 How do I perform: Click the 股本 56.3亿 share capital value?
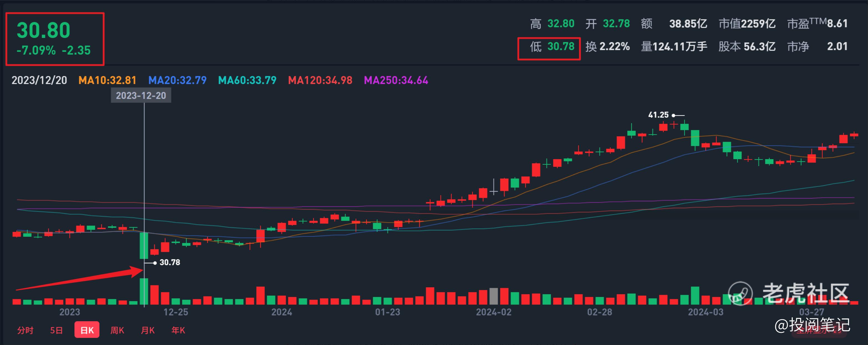tap(747, 47)
